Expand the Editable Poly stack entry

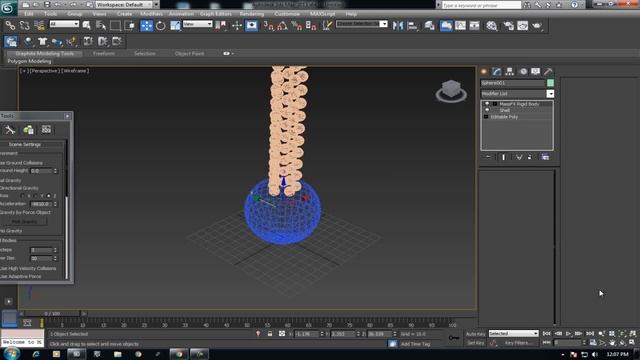click(486, 117)
